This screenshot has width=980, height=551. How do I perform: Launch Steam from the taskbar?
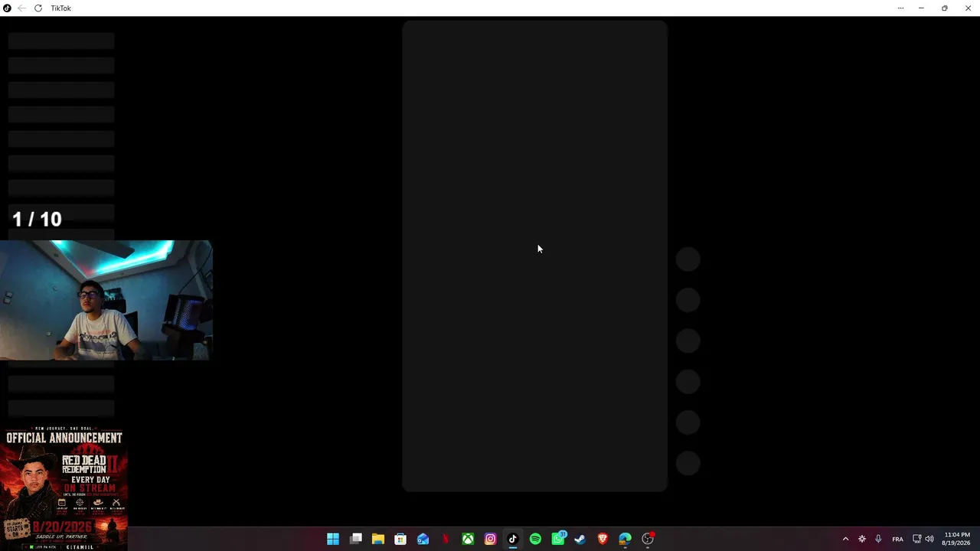pos(580,539)
